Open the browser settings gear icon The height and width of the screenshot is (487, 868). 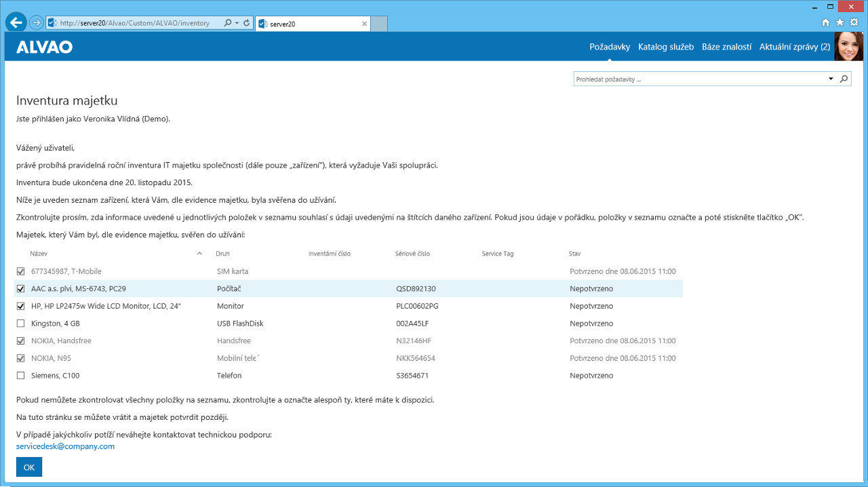pos(854,22)
